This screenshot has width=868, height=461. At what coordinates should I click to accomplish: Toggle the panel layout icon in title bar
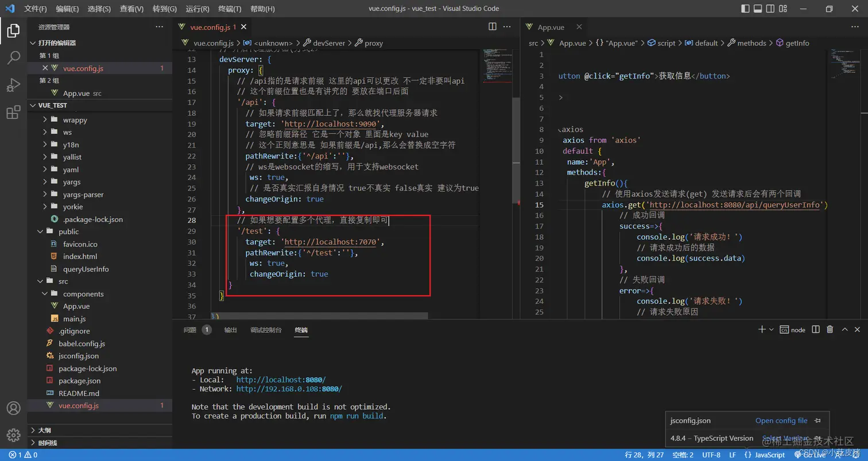pos(758,9)
